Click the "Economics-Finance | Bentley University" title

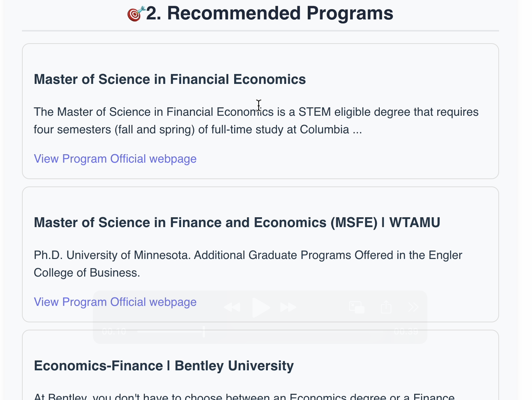(164, 366)
